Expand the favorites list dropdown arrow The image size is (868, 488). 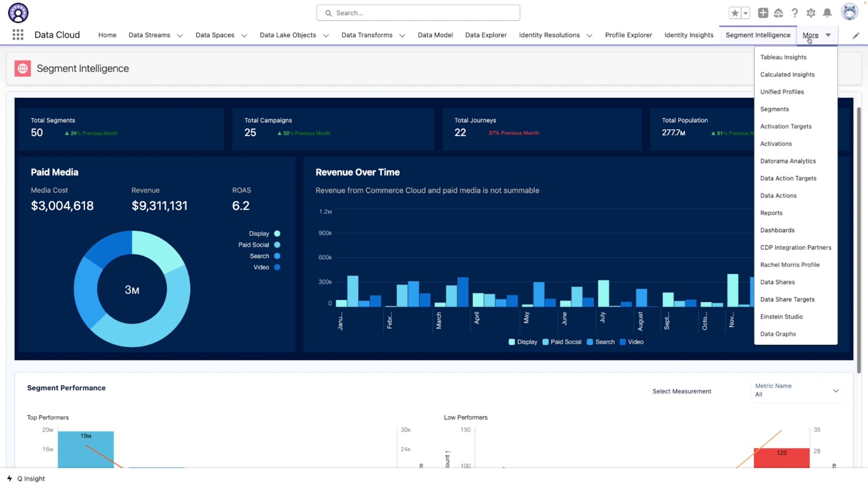746,13
